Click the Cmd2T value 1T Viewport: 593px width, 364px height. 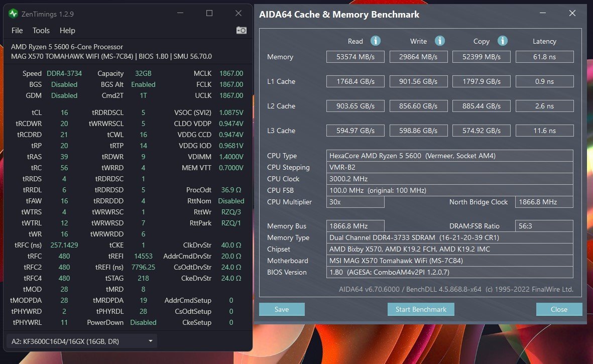[143, 95]
